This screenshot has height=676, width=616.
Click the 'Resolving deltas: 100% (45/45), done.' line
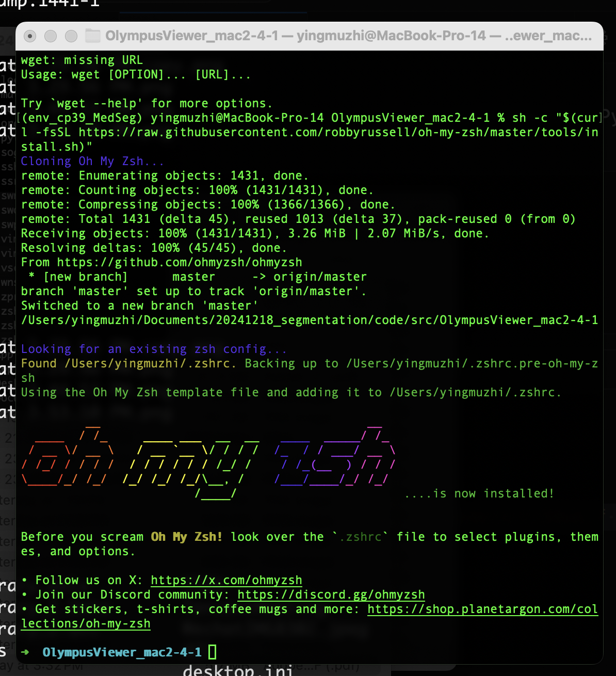(x=154, y=248)
